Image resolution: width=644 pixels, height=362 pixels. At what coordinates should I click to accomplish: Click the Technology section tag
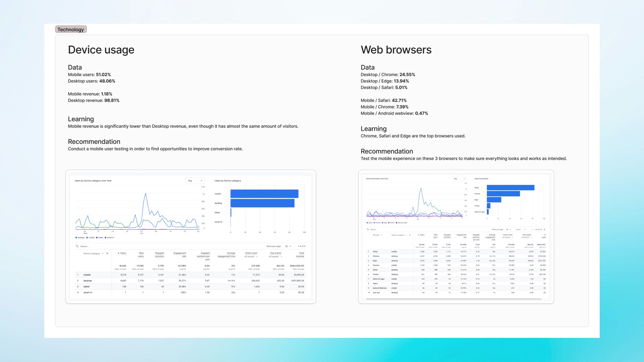click(x=71, y=29)
